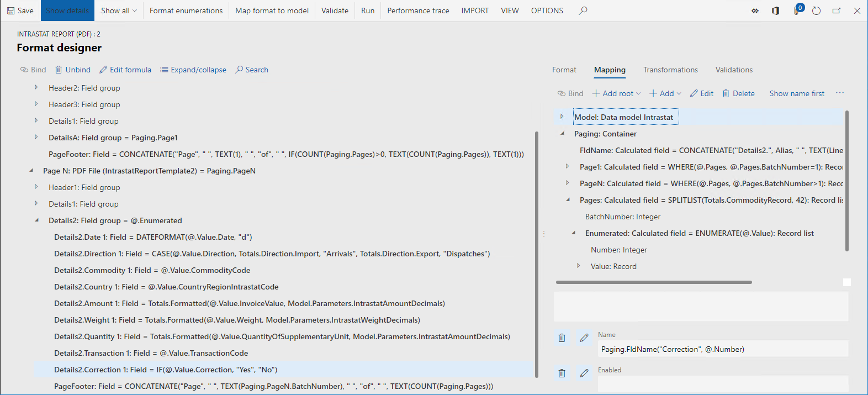Click the Validate button
The width and height of the screenshot is (868, 395).
335,10
